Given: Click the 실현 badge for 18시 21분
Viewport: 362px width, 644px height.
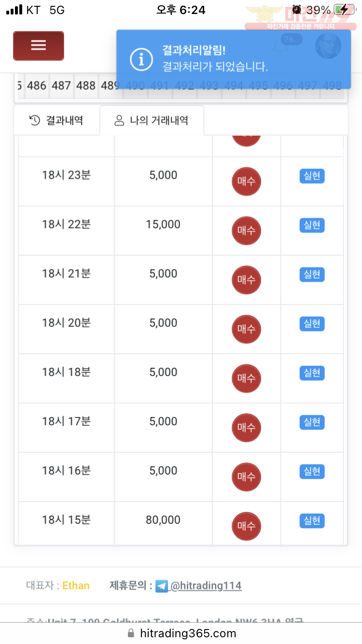Looking at the screenshot, I should pyautogui.click(x=312, y=274).
